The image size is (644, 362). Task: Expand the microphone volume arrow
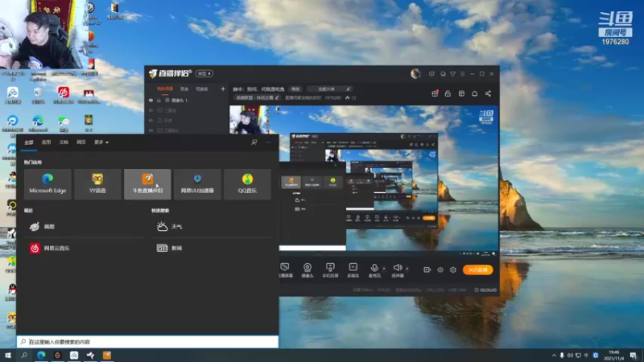[x=384, y=269]
